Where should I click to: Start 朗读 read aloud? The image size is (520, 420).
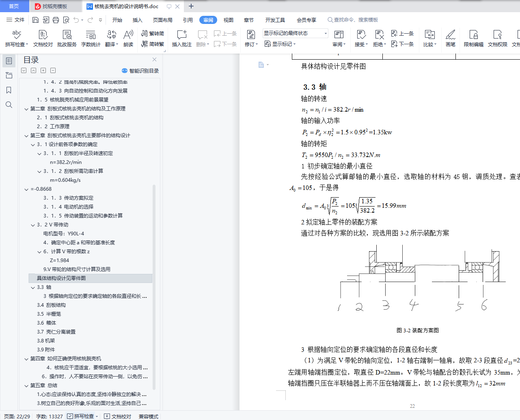[x=128, y=39]
